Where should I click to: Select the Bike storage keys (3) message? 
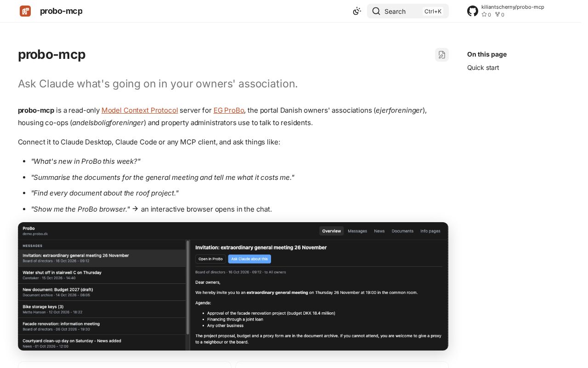[x=102, y=309]
